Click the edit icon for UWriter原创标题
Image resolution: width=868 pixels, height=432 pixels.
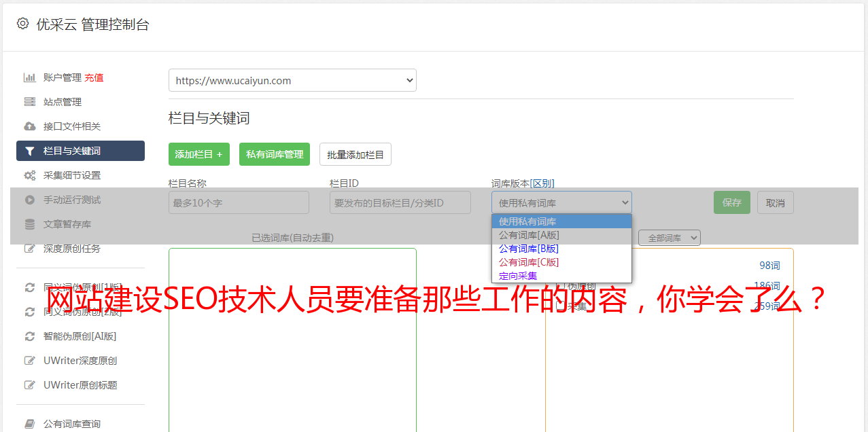[x=29, y=385]
